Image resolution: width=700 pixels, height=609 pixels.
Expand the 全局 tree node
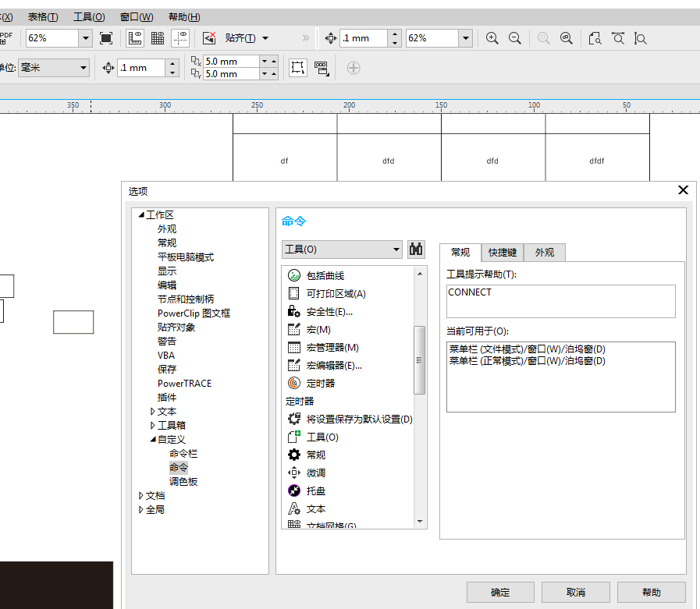pos(140,509)
